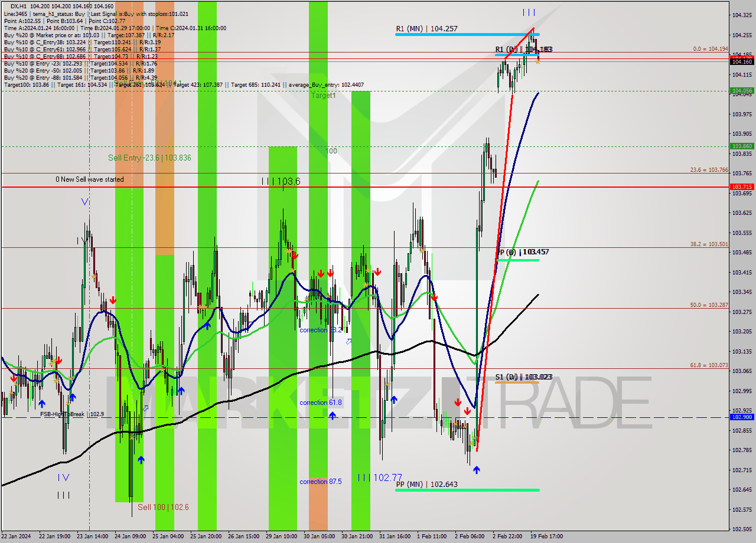Click the 'Point A:102.55' points info line
Image resolution: width=756 pixels, height=543 pixels.
pyautogui.click(x=64, y=21)
